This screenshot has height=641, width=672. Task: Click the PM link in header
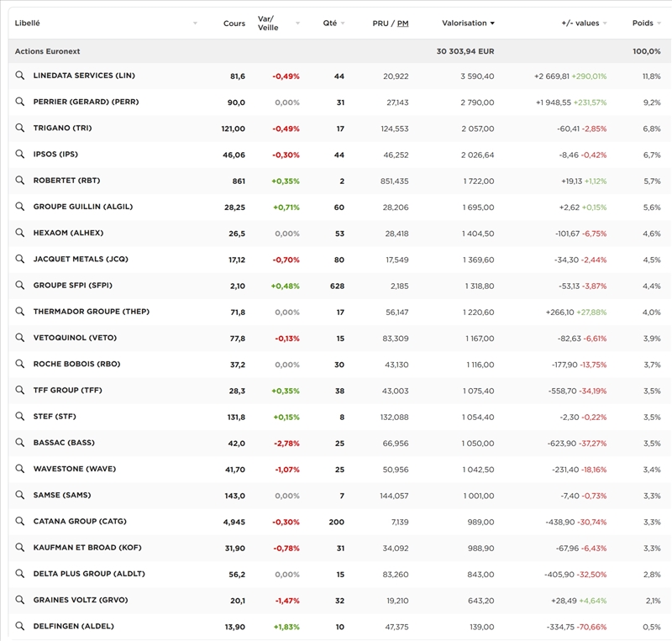pyautogui.click(x=403, y=24)
